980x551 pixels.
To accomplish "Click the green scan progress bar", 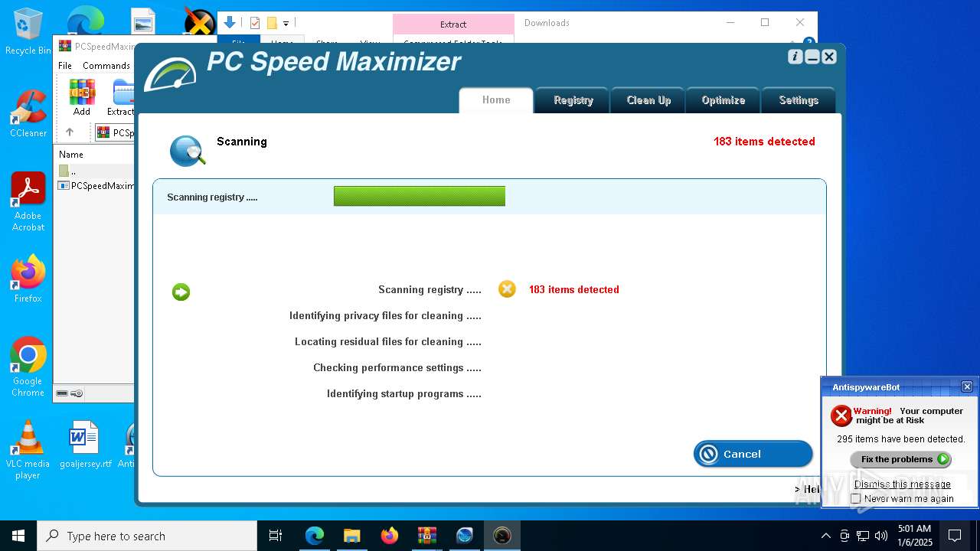I will pyautogui.click(x=420, y=196).
